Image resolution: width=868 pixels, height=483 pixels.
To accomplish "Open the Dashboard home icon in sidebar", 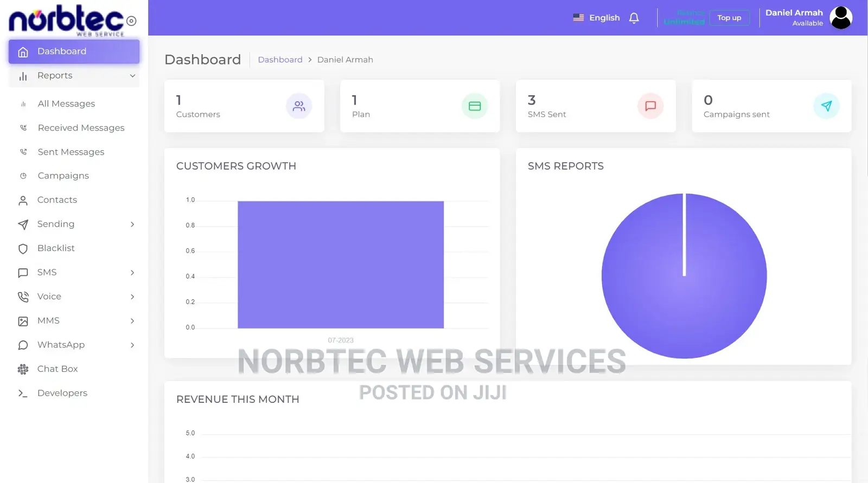I will pos(23,52).
